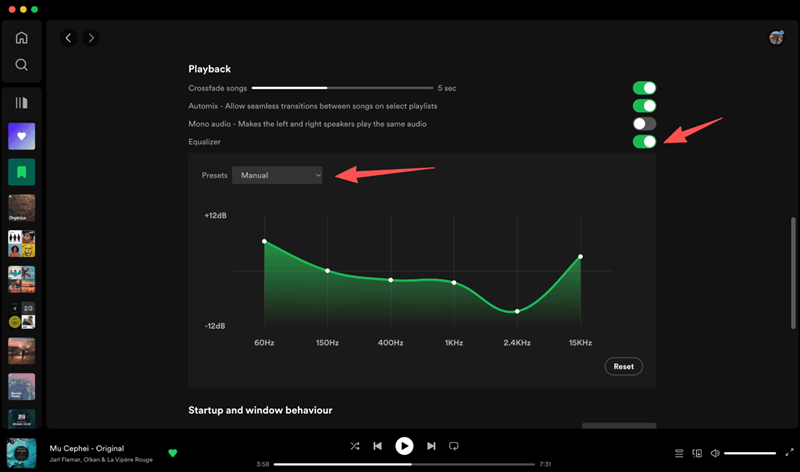
Task: Open the song title Mu Cephei - Original
Action: (x=87, y=448)
